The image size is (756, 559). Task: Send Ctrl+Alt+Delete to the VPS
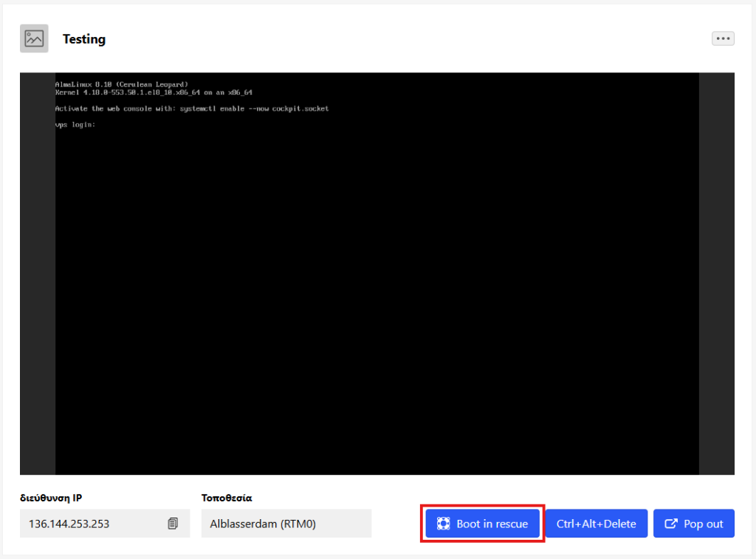(597, 524)
